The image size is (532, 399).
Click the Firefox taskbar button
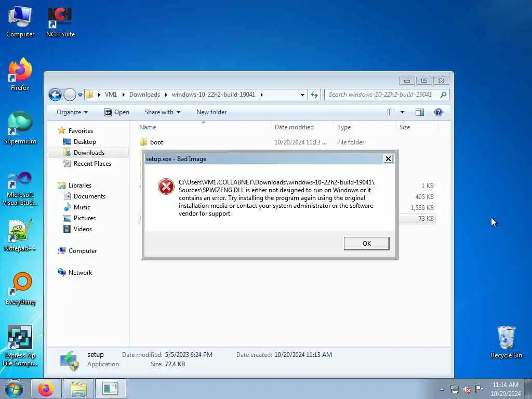click(46, 389)
